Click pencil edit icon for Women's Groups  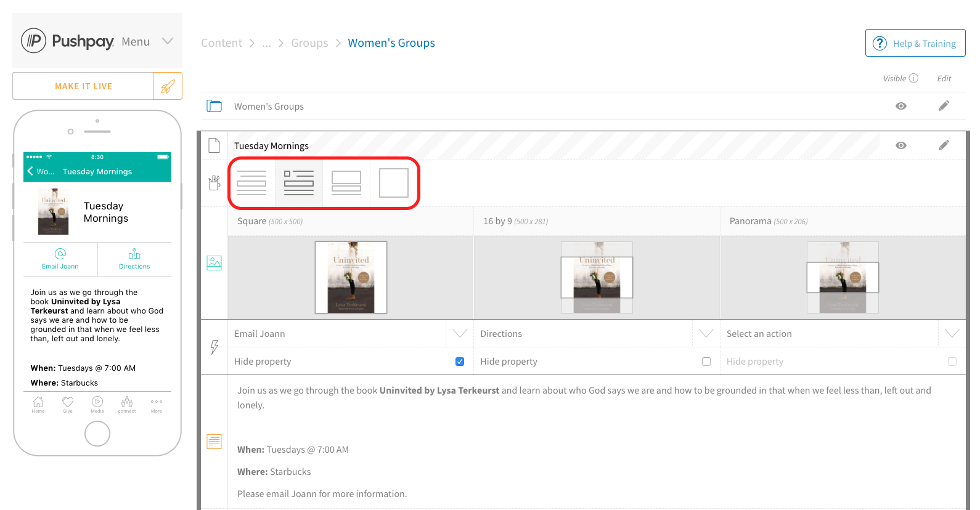click(944, 106)
